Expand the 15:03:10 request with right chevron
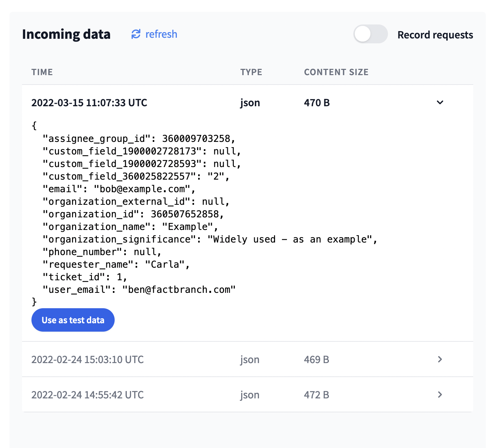The height and width of the screenshot is (448, 497). [440, 359]
